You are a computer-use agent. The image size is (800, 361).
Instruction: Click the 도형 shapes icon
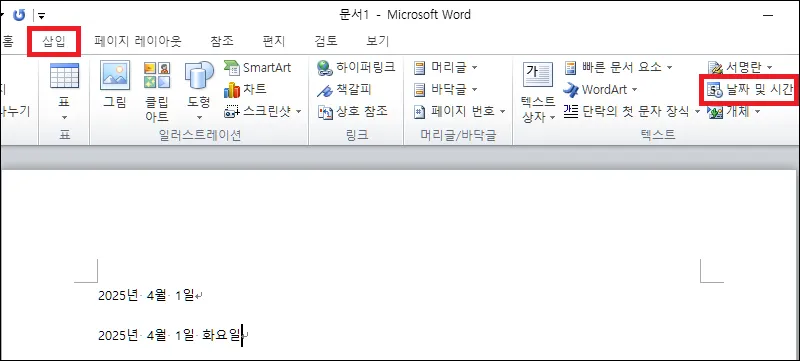pyautogui.click(x=199, y=75)
